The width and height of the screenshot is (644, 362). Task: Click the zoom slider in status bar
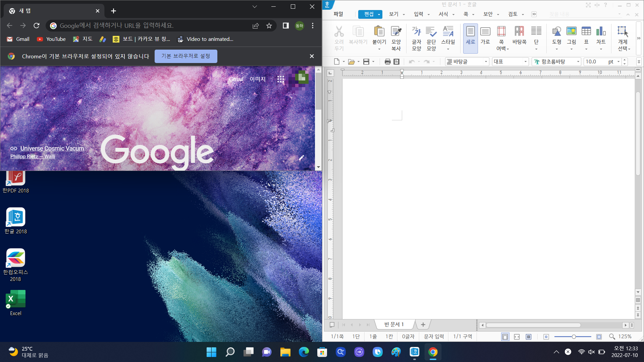pyautogui.click(x=574, y=337)
